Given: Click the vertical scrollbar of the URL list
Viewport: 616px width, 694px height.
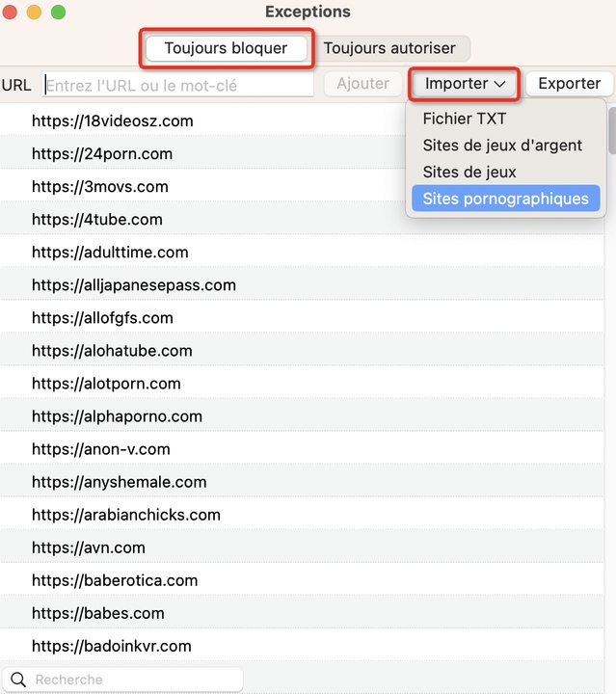Looking at the screenshot, I should (x=611, y=130).
